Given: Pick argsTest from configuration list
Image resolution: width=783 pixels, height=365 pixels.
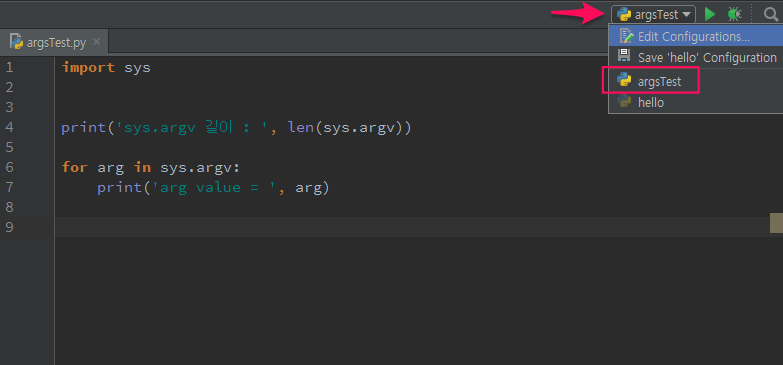Looking at the screenshot, I should point(696,81).
